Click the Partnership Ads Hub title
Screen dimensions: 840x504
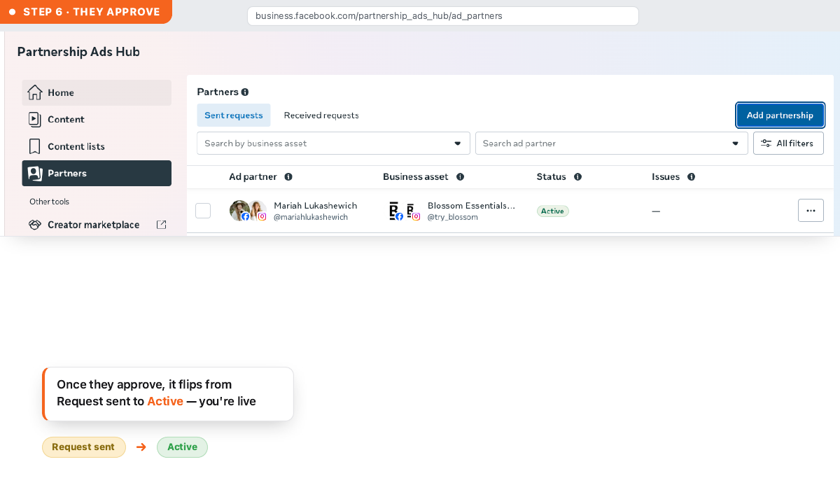(x=78, y=52)
